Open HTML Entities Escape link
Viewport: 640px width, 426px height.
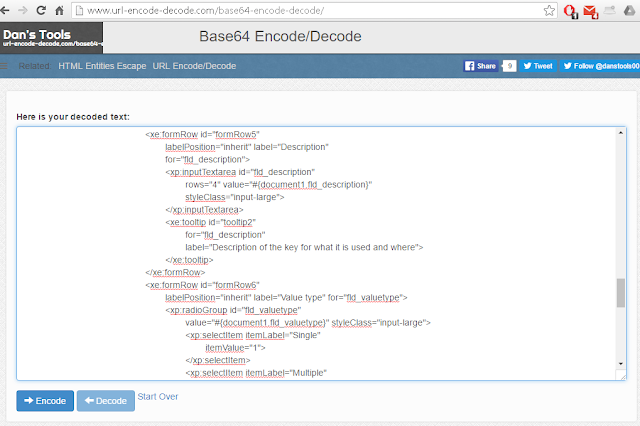[102, 66]
